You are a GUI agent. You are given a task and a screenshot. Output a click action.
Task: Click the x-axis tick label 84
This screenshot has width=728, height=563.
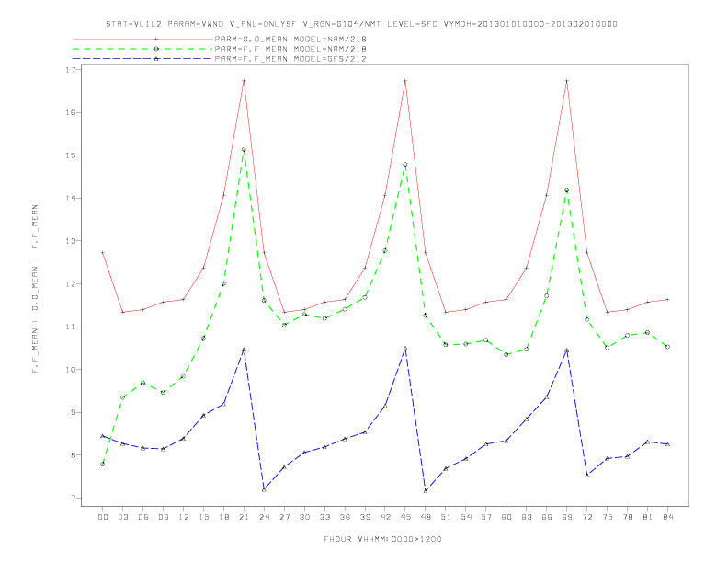pyautogui.click(x=667, y=517)
